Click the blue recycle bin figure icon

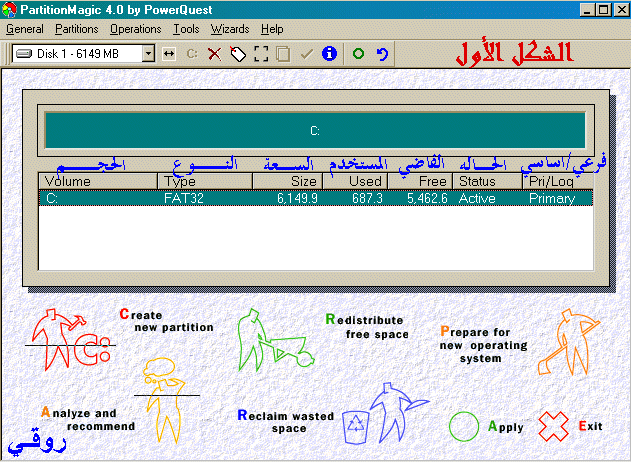386,413
